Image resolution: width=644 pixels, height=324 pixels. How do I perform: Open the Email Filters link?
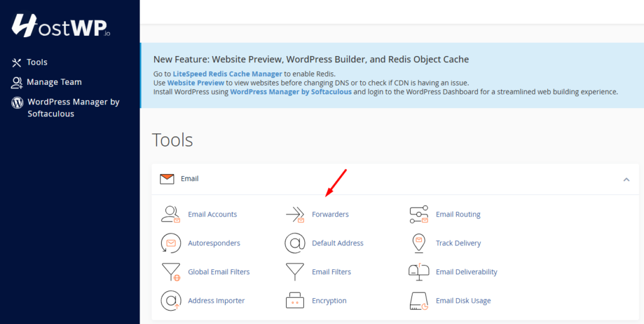331,272
